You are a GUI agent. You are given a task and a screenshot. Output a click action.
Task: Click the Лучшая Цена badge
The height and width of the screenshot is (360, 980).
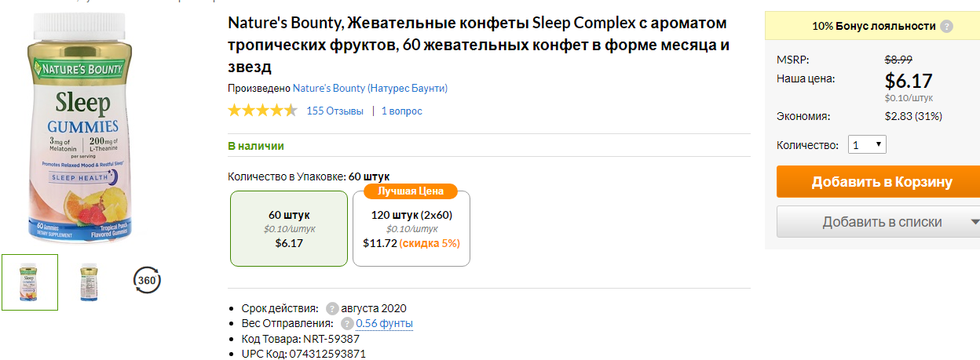click(x=411, y=191)
